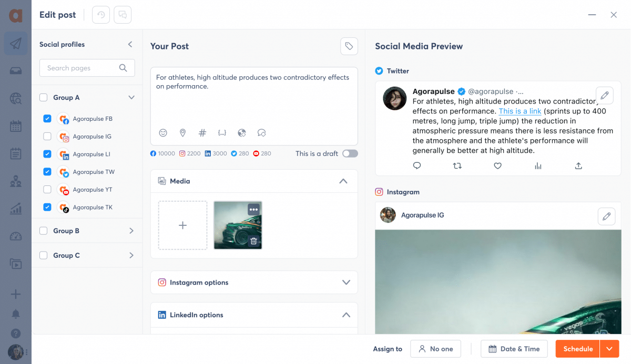Open the media library play-folder icon
The width and height of the screenshot is (631, 364).
coord(16,264)
